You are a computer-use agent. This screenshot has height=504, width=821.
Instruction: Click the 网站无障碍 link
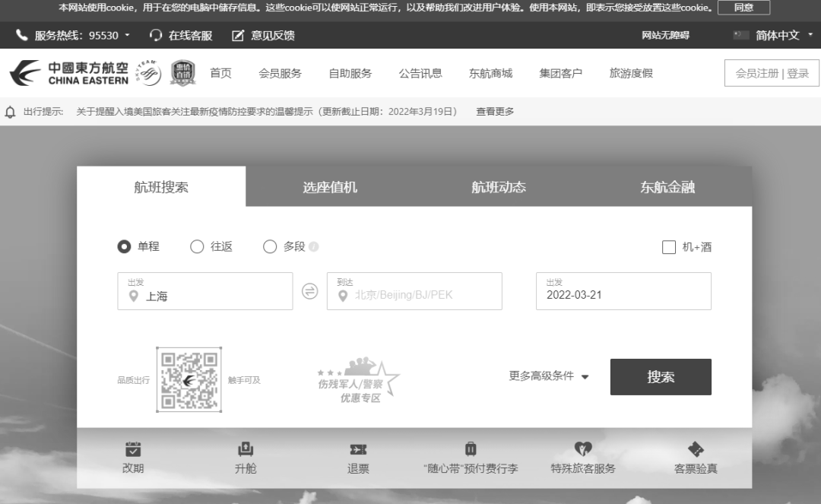click(x=665, y=35)
